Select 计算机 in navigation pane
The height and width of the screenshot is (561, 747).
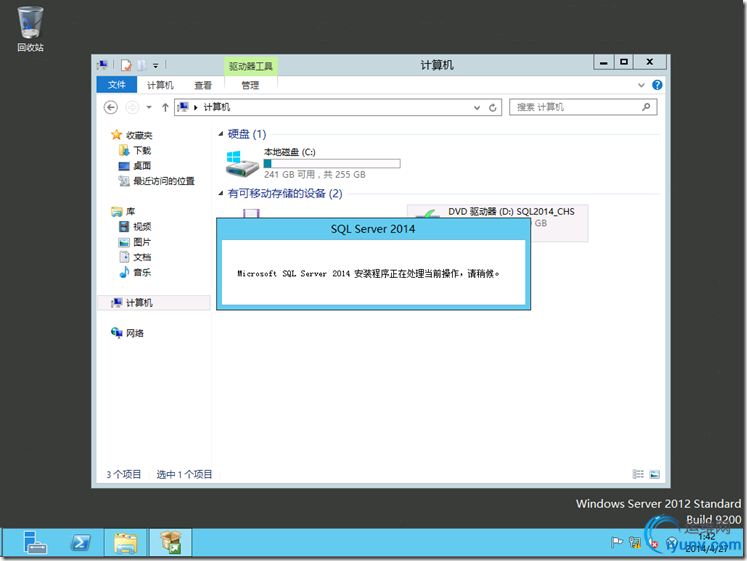[x=153, y=303]
